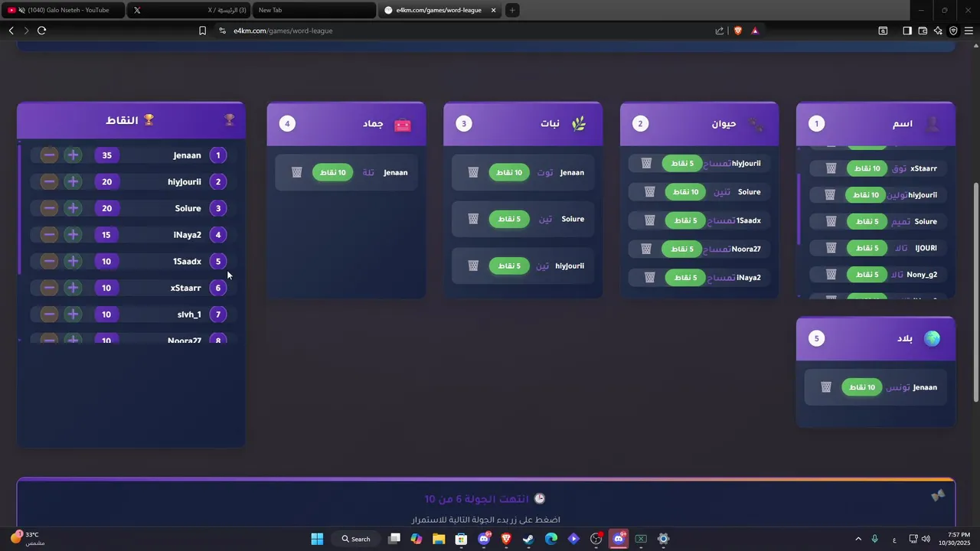This screenshot has height=551, width=980.
Task: Click scoreboard rank 1 badge for Jenaan
Action: [218, 155]
